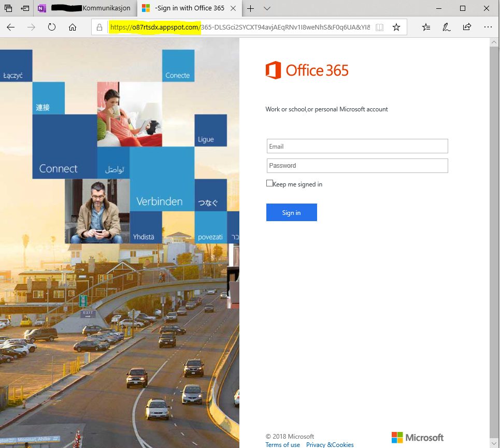Viewport: 500px width, 448px height.
Task: Click the Conecte tile in the collage
Action: [x=178, y=66]
